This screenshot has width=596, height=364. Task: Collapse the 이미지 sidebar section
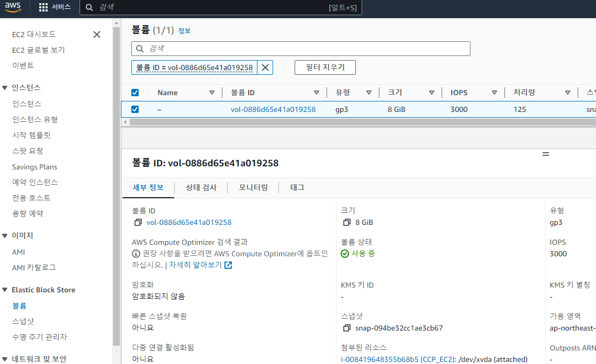pos(5,235)
